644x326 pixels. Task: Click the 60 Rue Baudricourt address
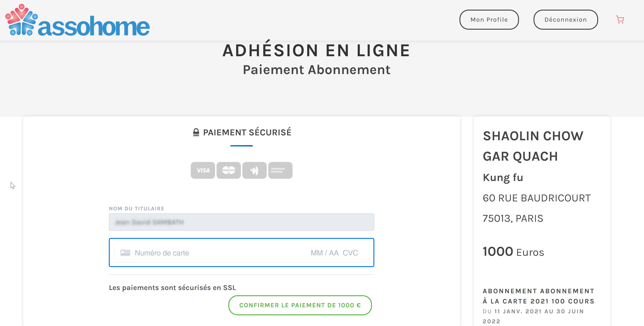tap(536, 198)
